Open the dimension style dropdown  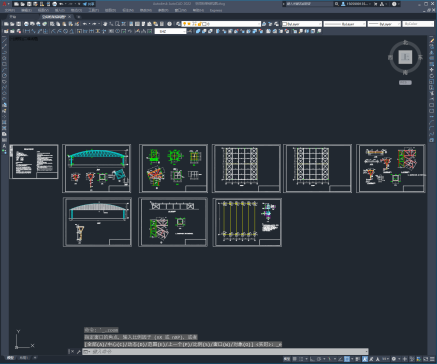click(170, 31)
